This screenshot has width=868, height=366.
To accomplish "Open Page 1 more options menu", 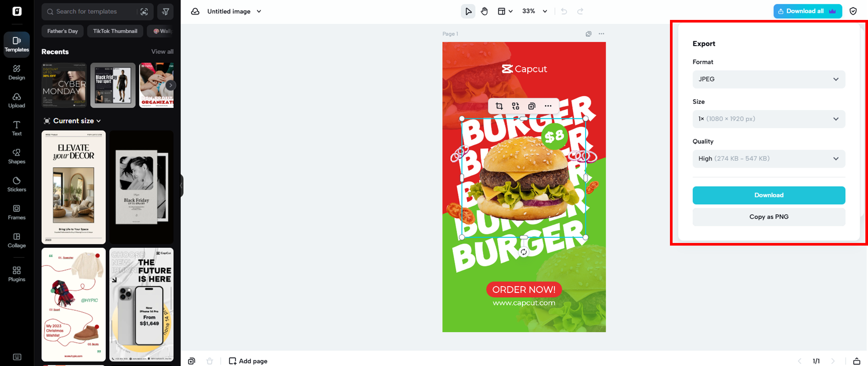I will pos(601,34).
